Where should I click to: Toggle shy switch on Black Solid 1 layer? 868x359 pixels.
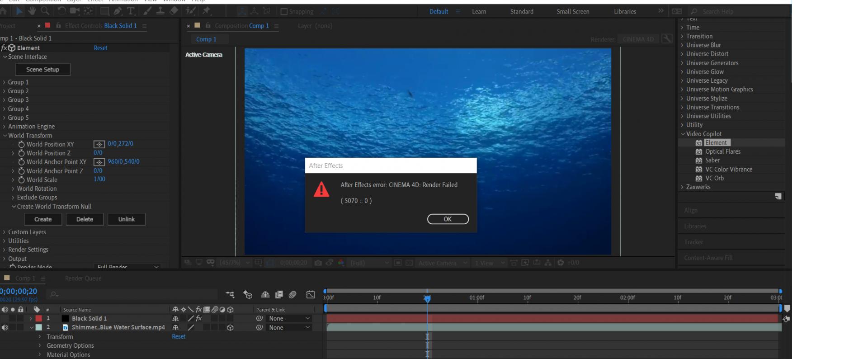(175, 318)
